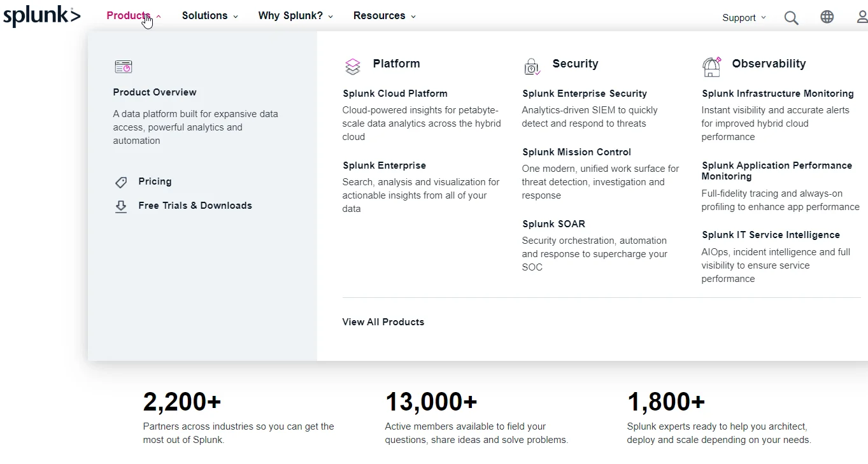Expand the Solutions menu chevron

[236, 17]
